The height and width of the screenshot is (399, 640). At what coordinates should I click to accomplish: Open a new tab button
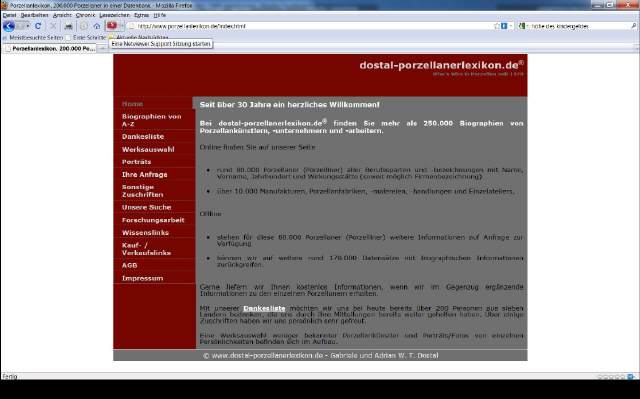[x=102, y=49]
